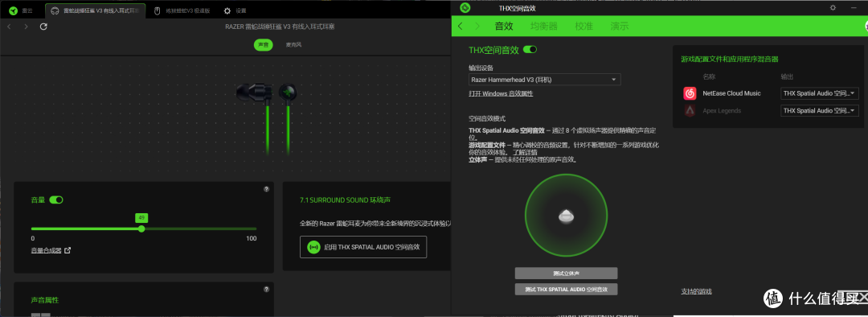Go back in the THX window
This screenshot has width=868, height=317.
click(460, 26)
